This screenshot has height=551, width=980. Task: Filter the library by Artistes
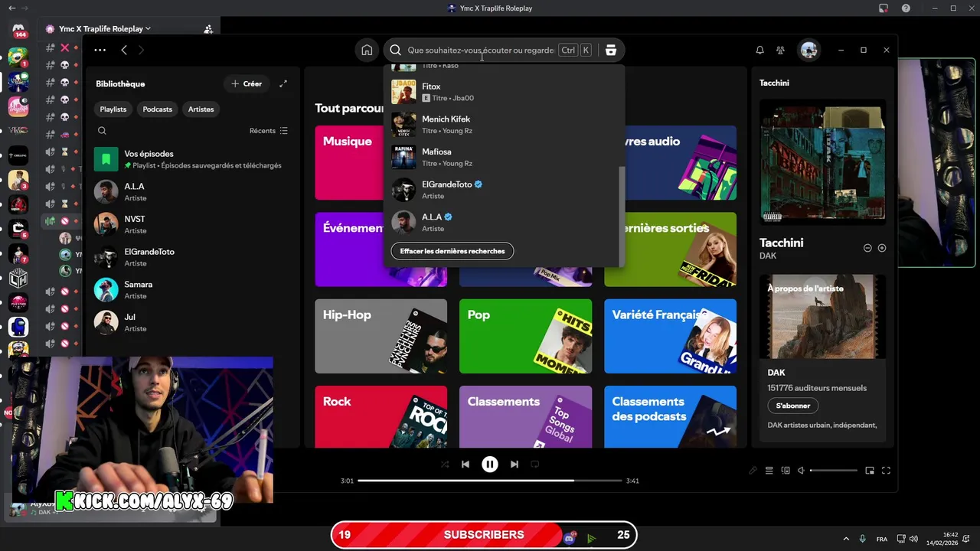point(201,109)
